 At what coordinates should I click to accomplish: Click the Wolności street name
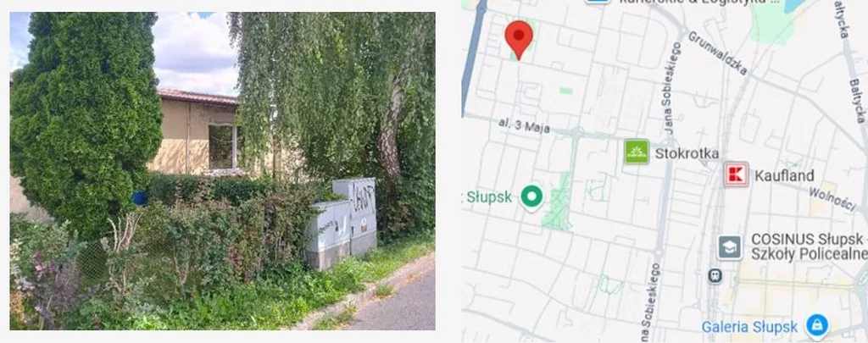pos(832,199)
